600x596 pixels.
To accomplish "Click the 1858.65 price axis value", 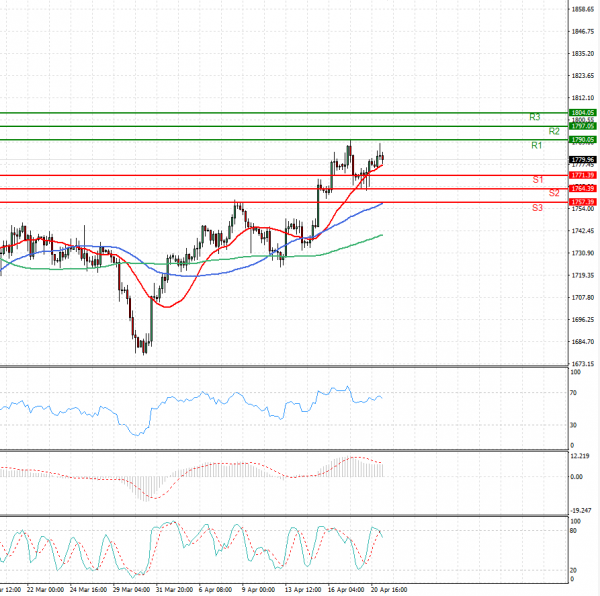I will 583,9.
